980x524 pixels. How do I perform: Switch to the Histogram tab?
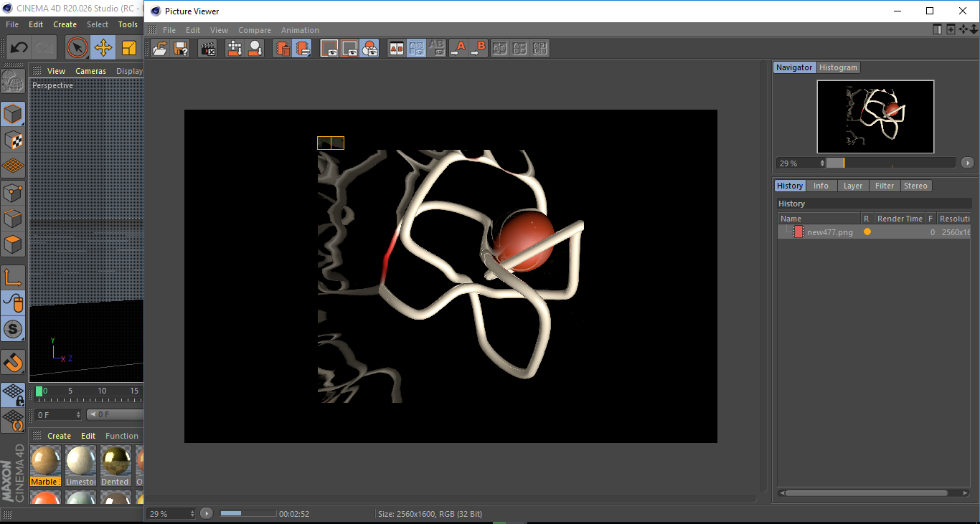[x=838, y=67]
